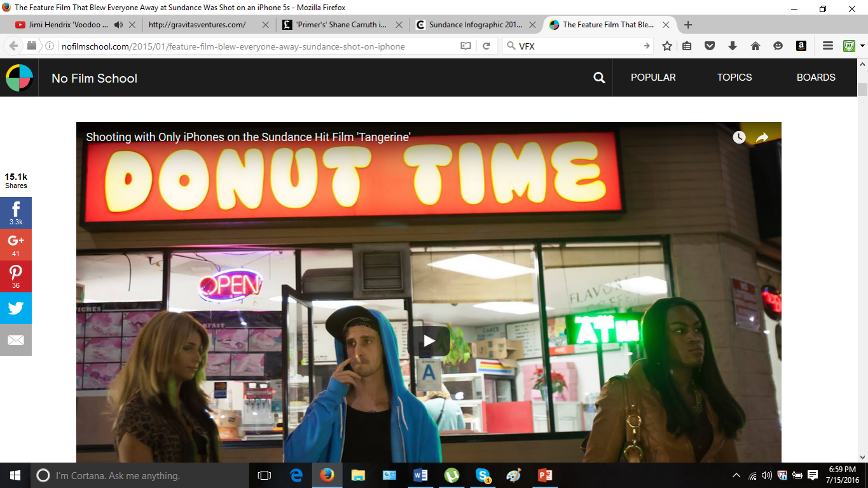
Task: Save page to Pocket
Action: click(x=710, y=46)
